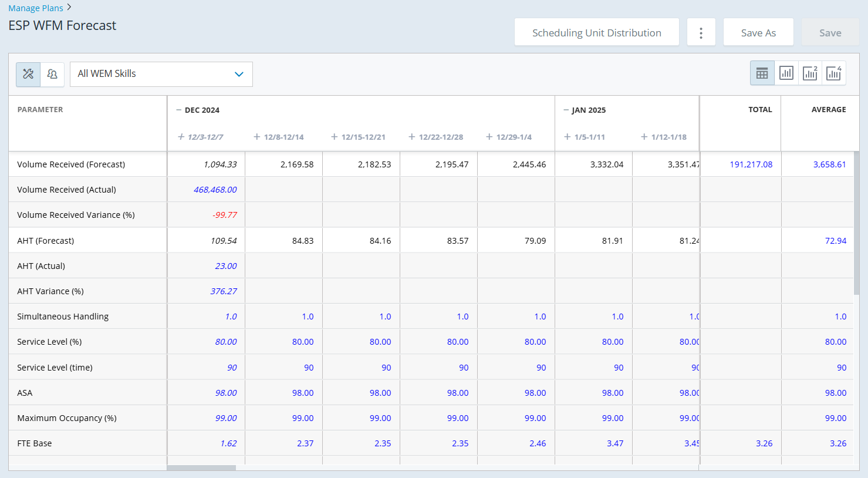Select the Service Level (time) row label
The height and width of the screenshot is (478, 868).
[55, 368]
